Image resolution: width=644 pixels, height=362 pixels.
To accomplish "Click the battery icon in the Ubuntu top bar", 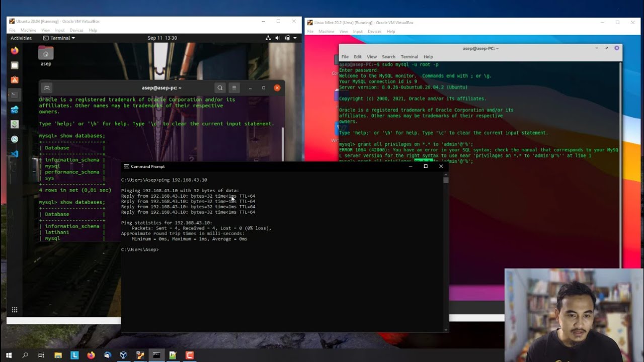I will click(x=287, y=38).
